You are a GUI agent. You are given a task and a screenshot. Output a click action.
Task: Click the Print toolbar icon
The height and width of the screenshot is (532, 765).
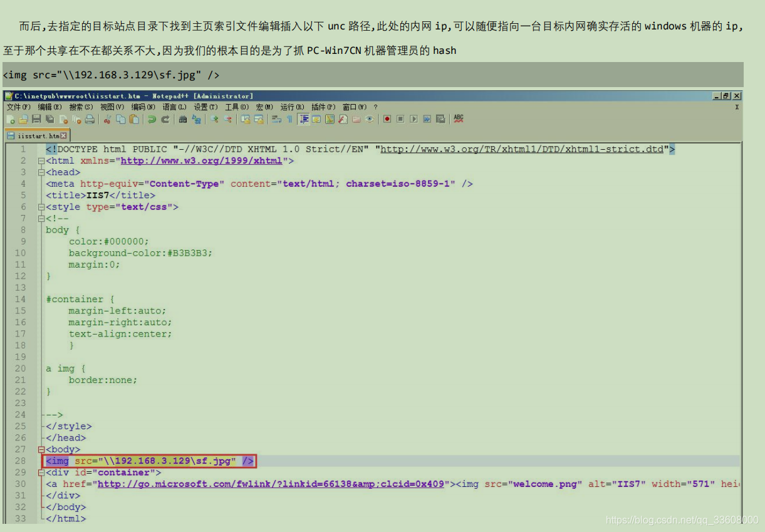90,119
